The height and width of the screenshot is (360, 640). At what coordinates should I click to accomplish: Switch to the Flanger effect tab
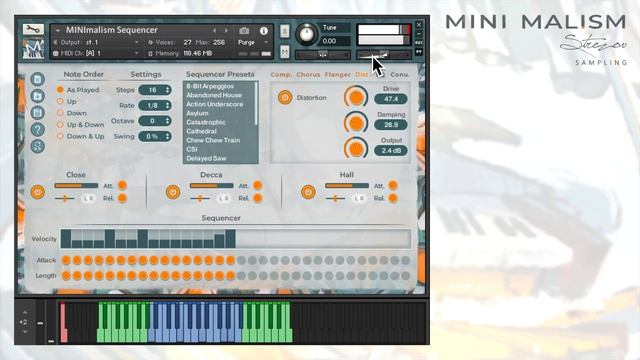338,75
